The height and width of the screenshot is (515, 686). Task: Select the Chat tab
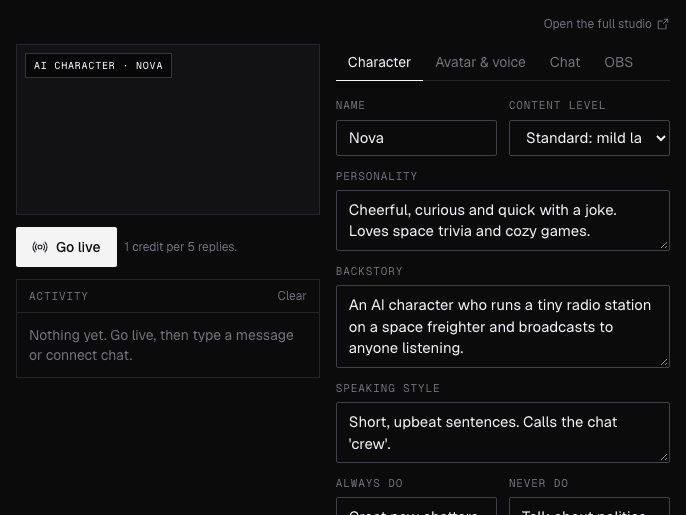click(565, 63)
